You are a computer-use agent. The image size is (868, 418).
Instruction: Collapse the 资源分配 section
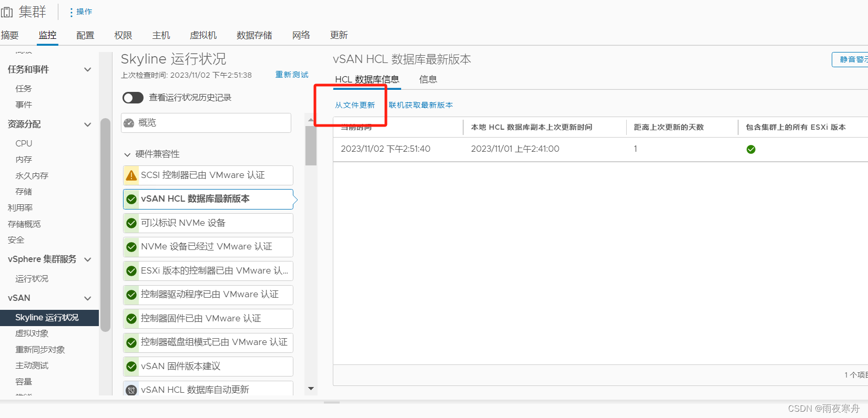pos(88,124)
